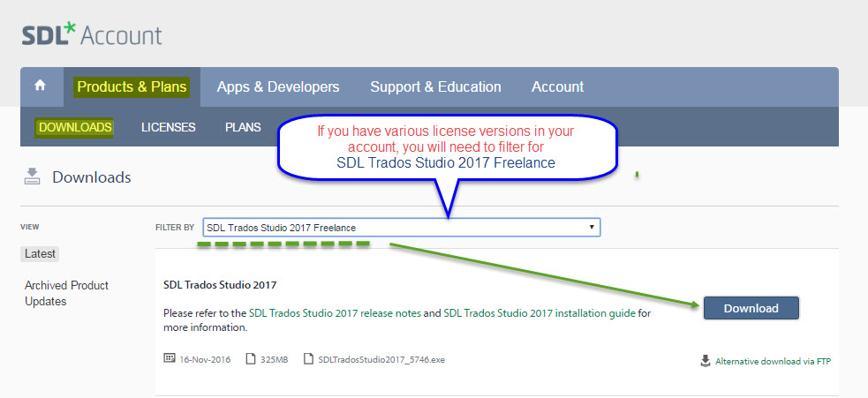
Task: Switch to Support & Education tab
Action: coord(435,86)
